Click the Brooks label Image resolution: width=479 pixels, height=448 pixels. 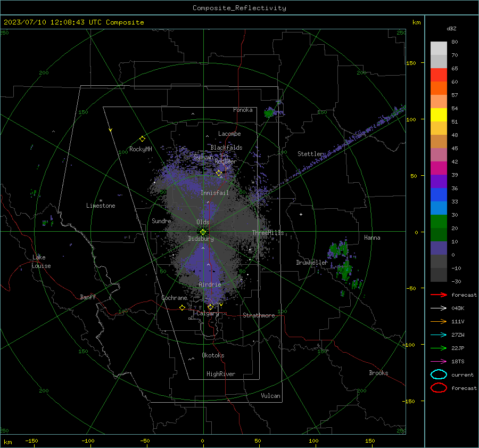click(378, 373)
